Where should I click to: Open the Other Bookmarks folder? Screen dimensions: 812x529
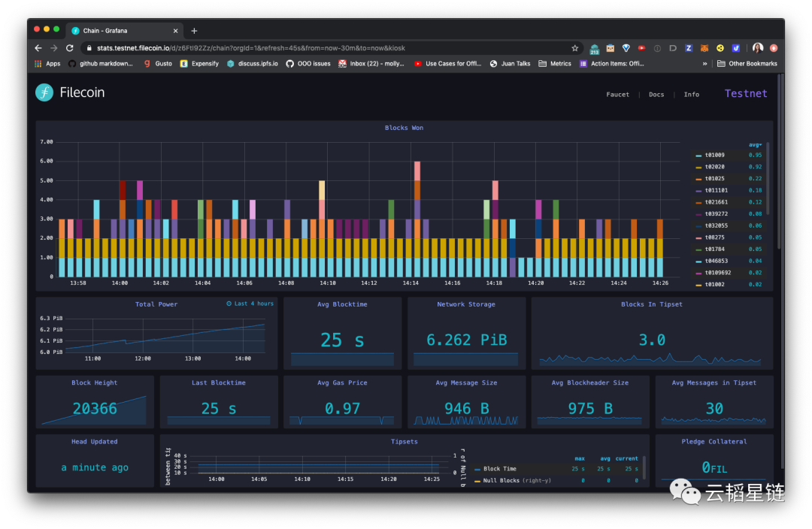click(747, 64)
